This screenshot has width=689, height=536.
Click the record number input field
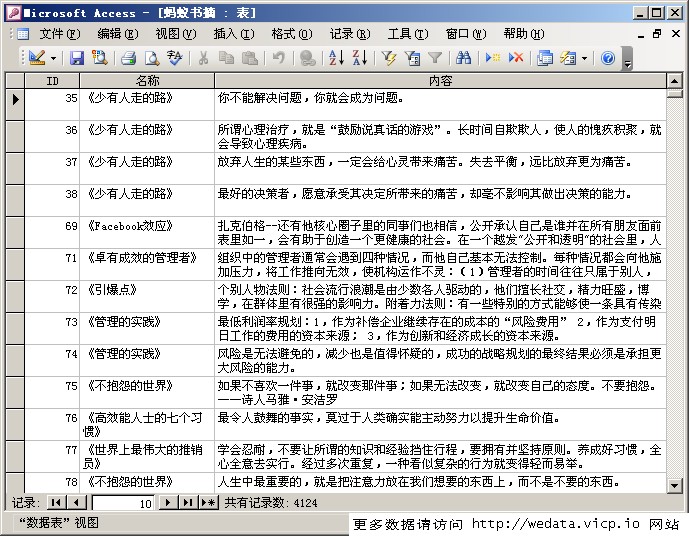[x=123, y=503]
